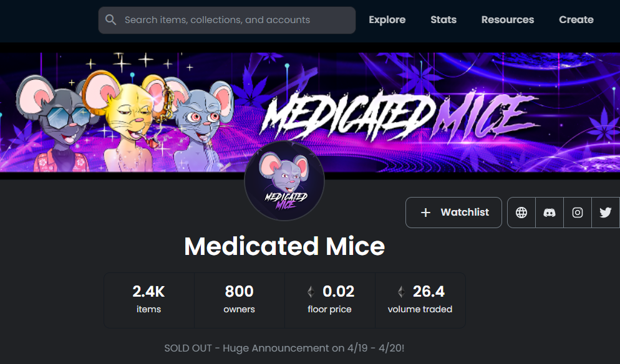Click the 800 owners stat
Viewport: 620px width, 364px height.
(x=239, y=299)
